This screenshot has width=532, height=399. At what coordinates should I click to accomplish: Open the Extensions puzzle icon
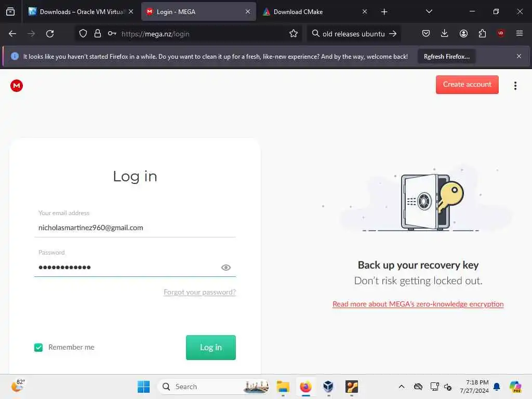coord(482,34)
